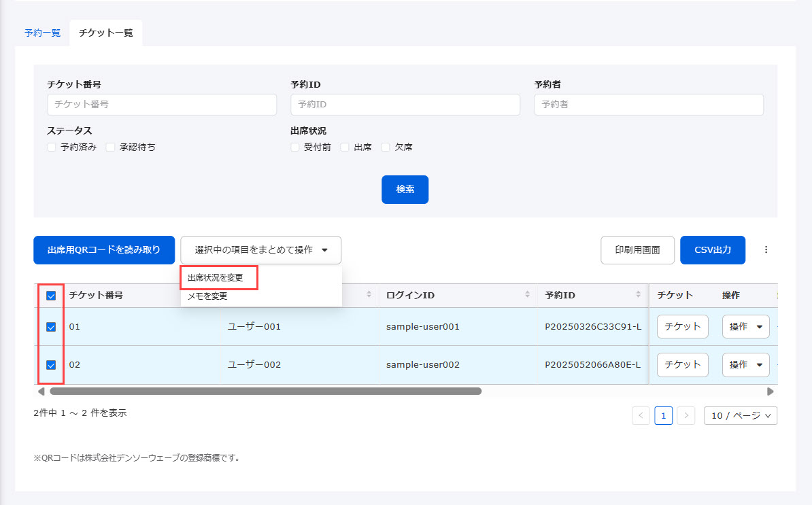812x505 pixels.
Task: Go to previous page arrow
Action: pyautogui.click(x=641, y=415)
